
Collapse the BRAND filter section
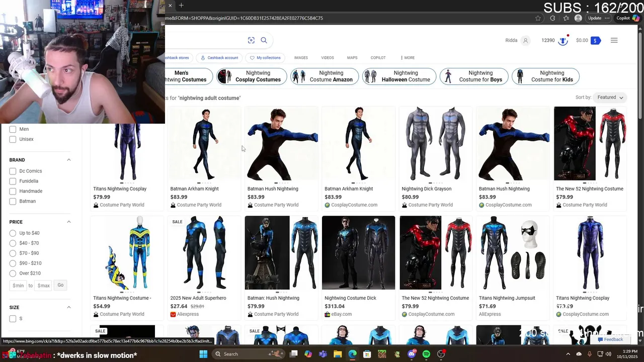69,160
